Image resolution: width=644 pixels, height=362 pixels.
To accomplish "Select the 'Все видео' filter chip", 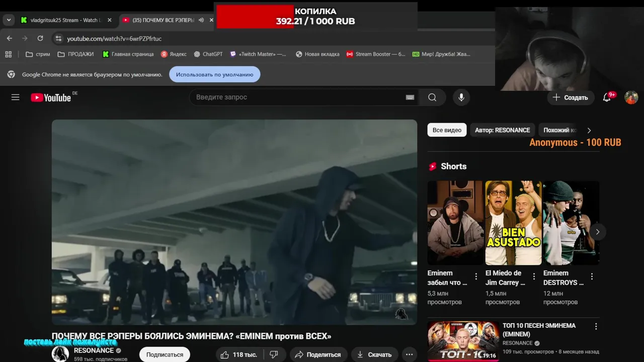I will coord(447,130).
